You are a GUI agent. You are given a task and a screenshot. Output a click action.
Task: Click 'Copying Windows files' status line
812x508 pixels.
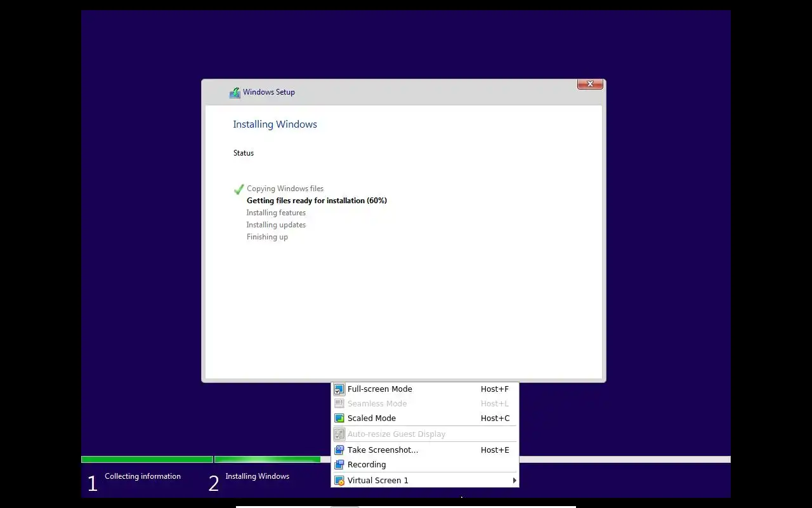[285, 189]
